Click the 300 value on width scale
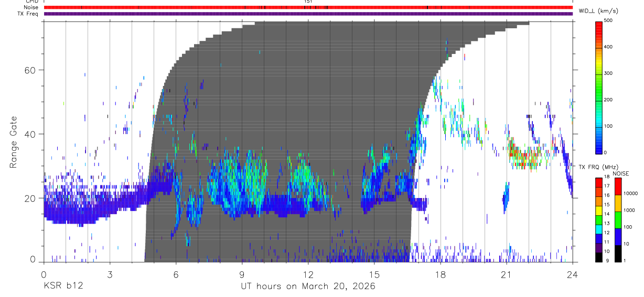 pos(608,73)
